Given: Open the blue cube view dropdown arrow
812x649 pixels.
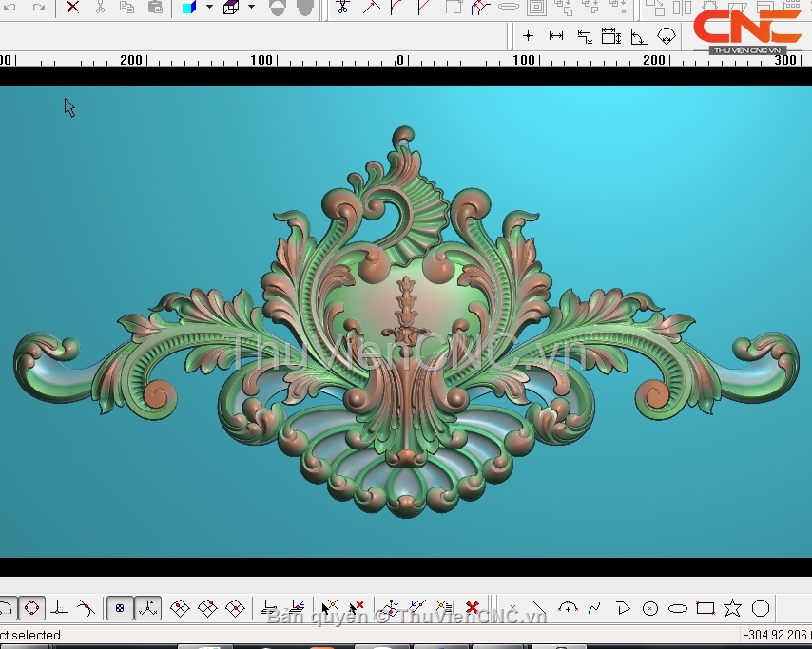Looking at the screenshot, I should coord(209,8).
